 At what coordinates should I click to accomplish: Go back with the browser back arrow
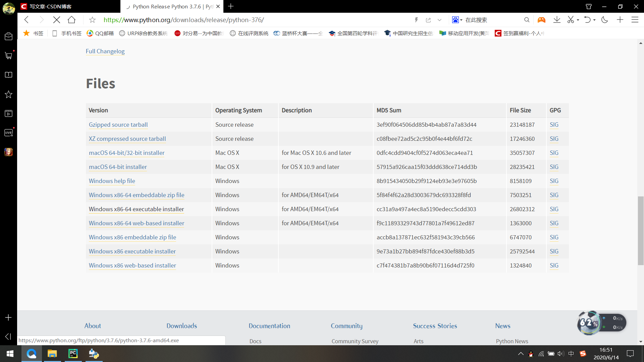pos(26,20)
